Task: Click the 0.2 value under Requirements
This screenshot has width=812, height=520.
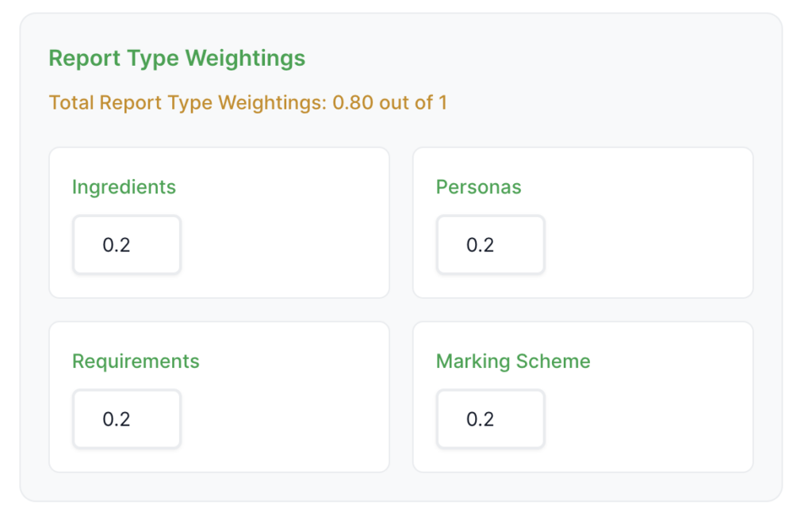Action: 117,419
